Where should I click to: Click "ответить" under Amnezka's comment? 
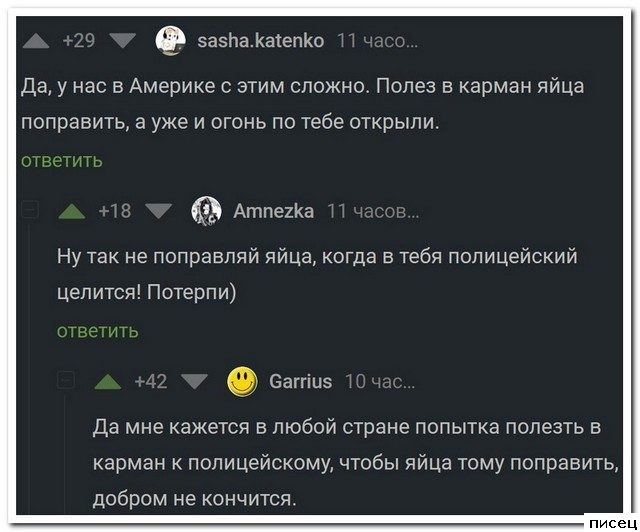tap(98, 330)
